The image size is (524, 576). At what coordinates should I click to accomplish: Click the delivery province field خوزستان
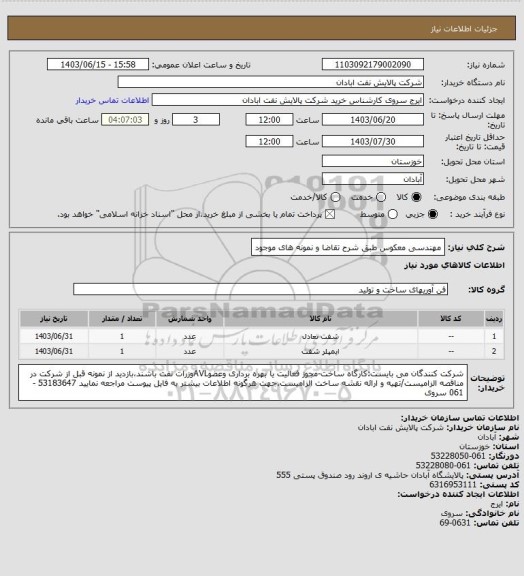tap(373, 161)
